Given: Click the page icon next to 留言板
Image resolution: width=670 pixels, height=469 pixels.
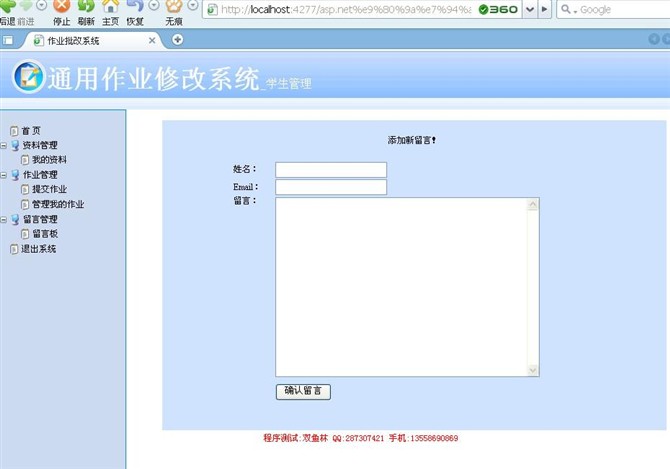Looking at the screenshot, I should coord(25,234).
